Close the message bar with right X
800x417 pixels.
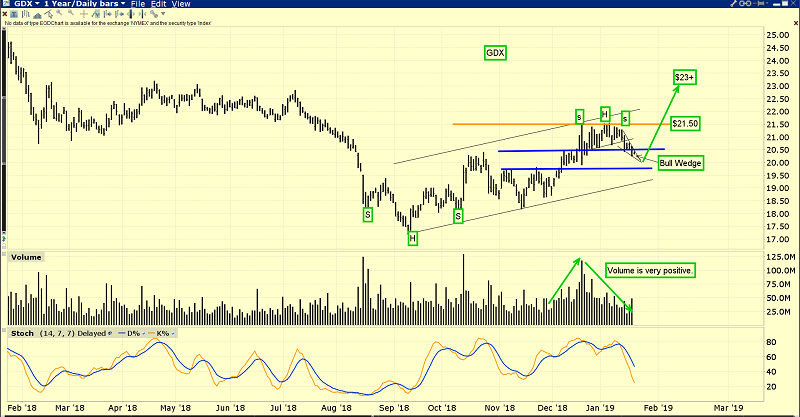[796, 23]
